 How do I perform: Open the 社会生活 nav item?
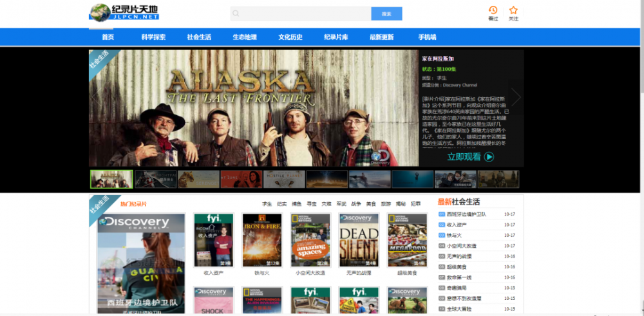click(199, 37)
